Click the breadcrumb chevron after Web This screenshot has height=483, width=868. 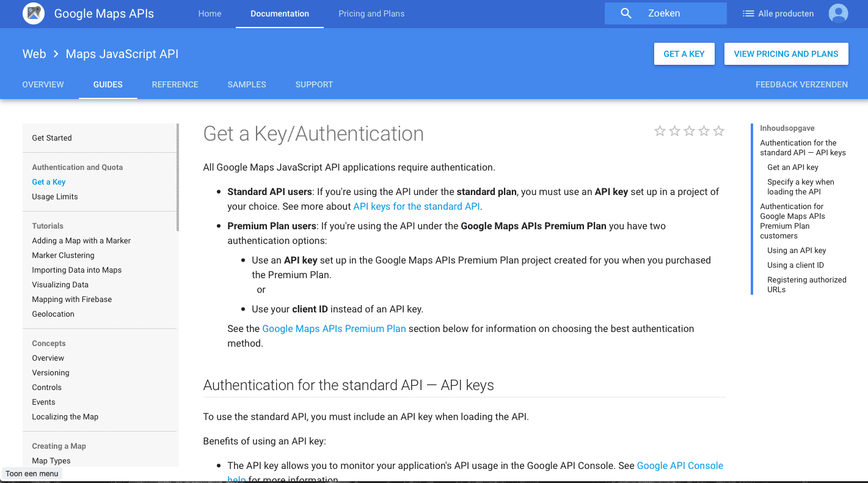(56, 54)
